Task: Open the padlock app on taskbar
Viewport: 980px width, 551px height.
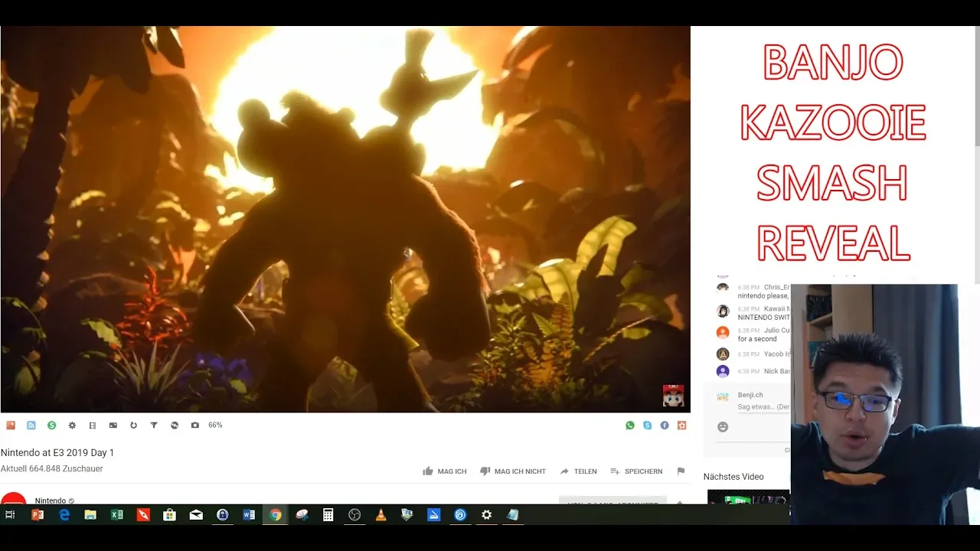Action: (x=223, y=515)
